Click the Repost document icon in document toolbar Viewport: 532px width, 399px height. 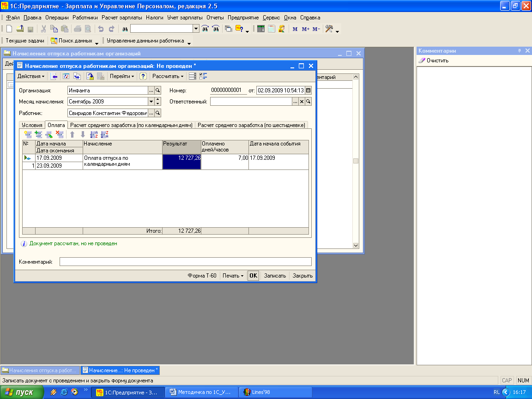click(x=66, y=76)
